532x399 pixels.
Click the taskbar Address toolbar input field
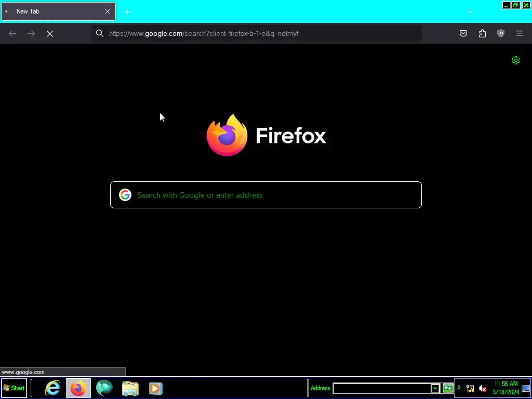(382, 389)
